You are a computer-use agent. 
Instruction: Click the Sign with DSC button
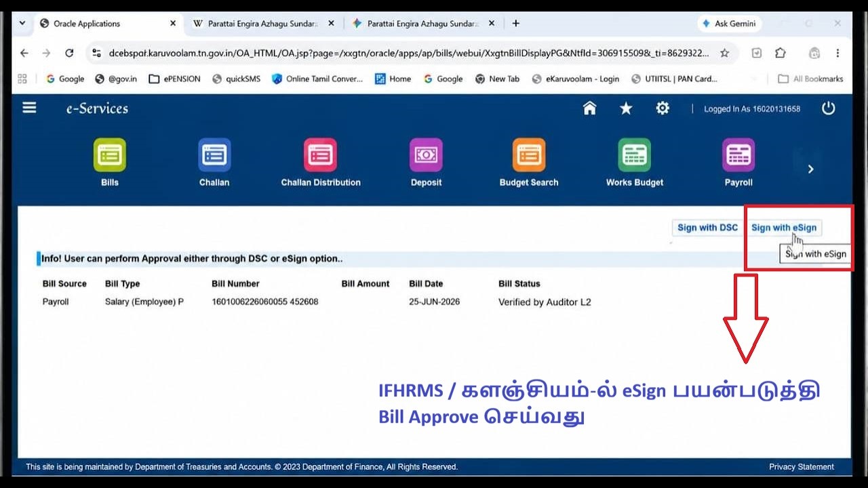click(x=707, y=228)
